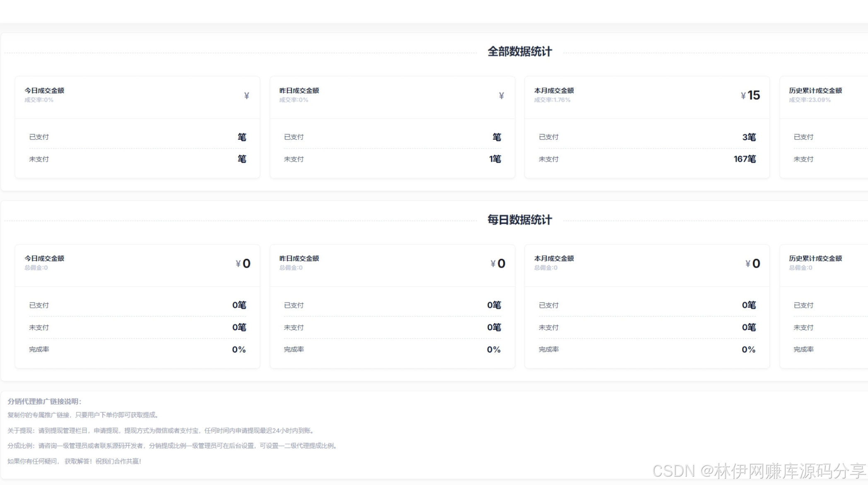Click the 复制你的专属推广链接 instruction line

point(84,415)
